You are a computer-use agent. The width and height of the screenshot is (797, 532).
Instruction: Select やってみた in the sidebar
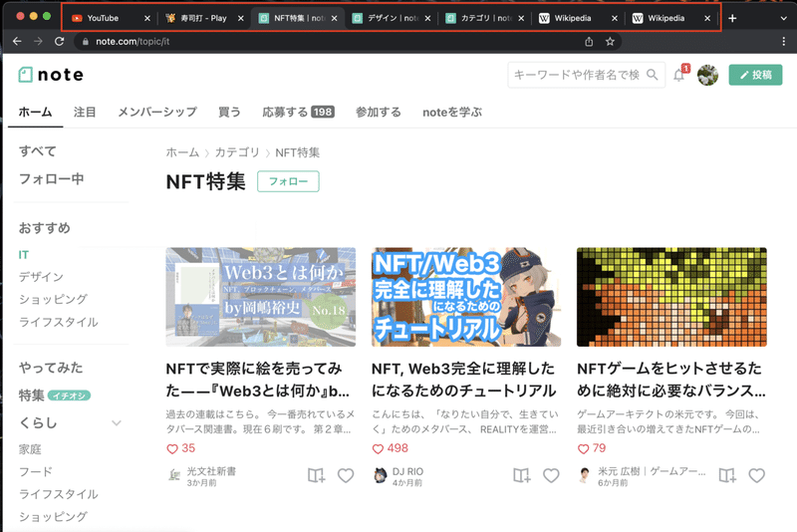pos(51,368)
